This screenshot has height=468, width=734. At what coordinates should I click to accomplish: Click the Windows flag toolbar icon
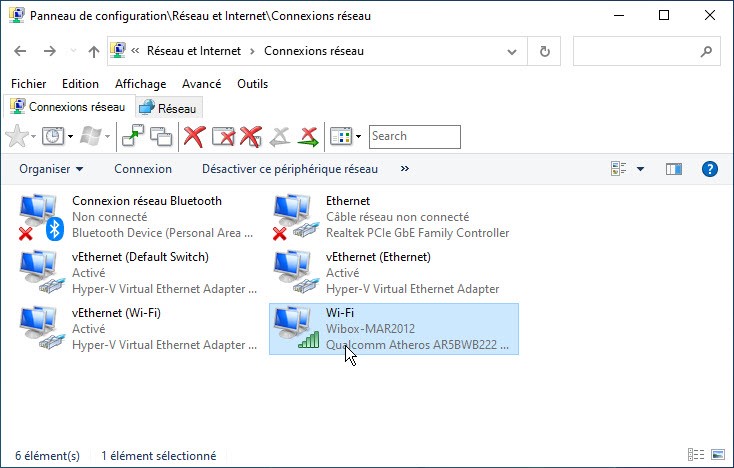[90, 136]
